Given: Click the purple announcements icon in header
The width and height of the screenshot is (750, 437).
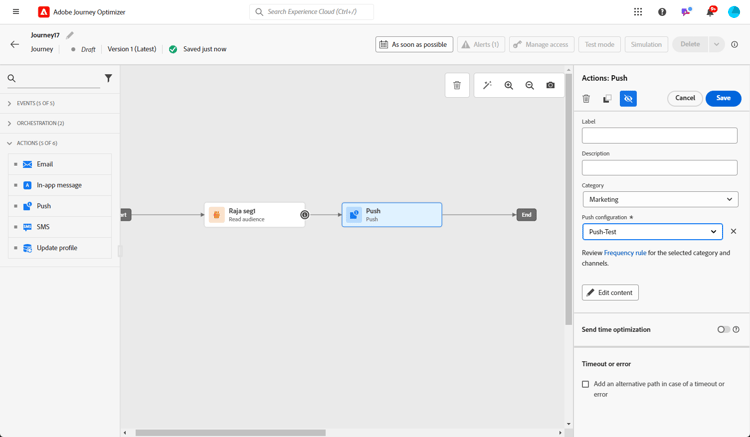Looking at the screenshot, I should point(686,12).
